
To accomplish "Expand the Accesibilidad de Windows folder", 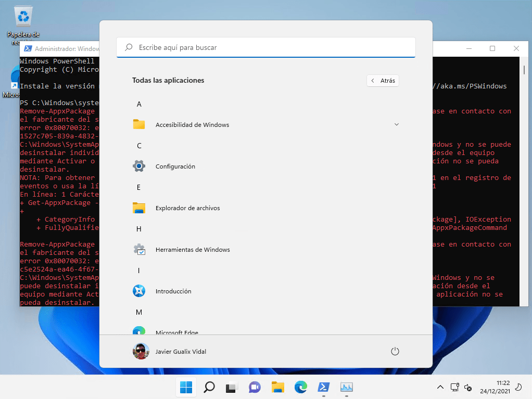I will pos(396,125).
